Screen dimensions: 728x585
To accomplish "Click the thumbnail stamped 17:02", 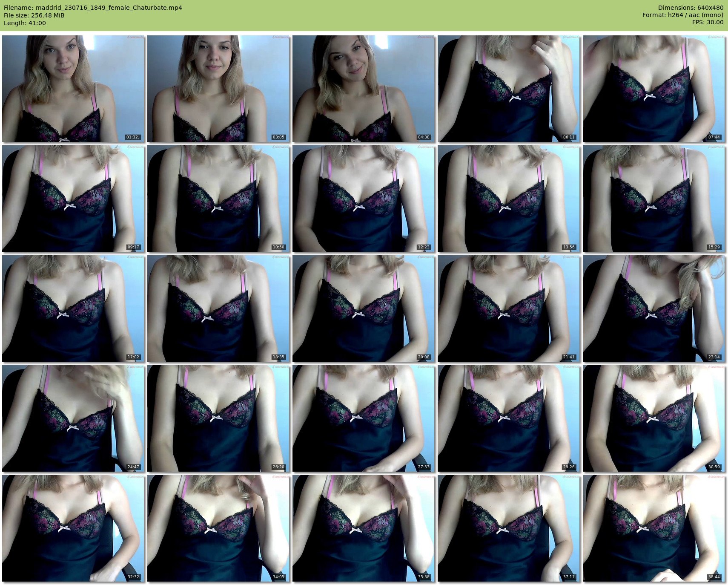I will pos(73,308).
